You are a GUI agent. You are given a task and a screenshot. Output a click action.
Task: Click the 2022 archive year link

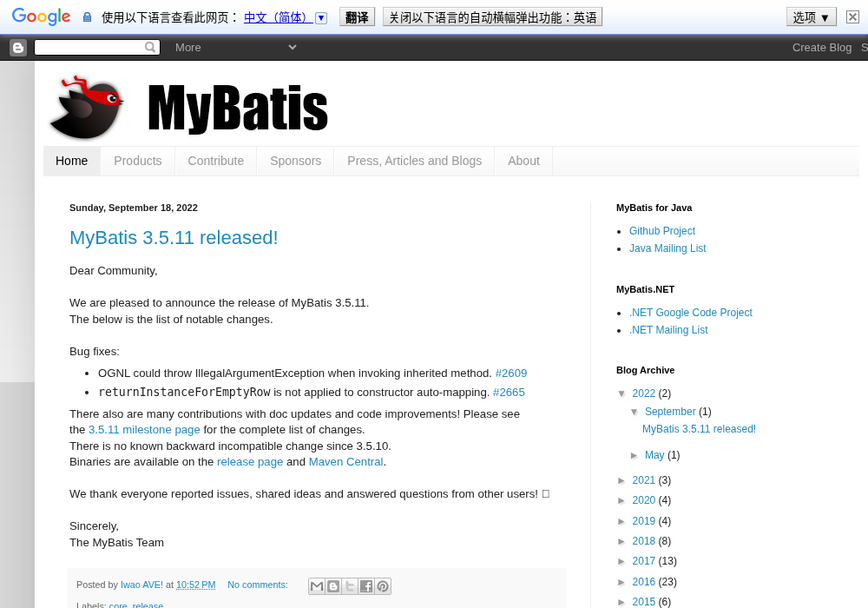point(644,393)
